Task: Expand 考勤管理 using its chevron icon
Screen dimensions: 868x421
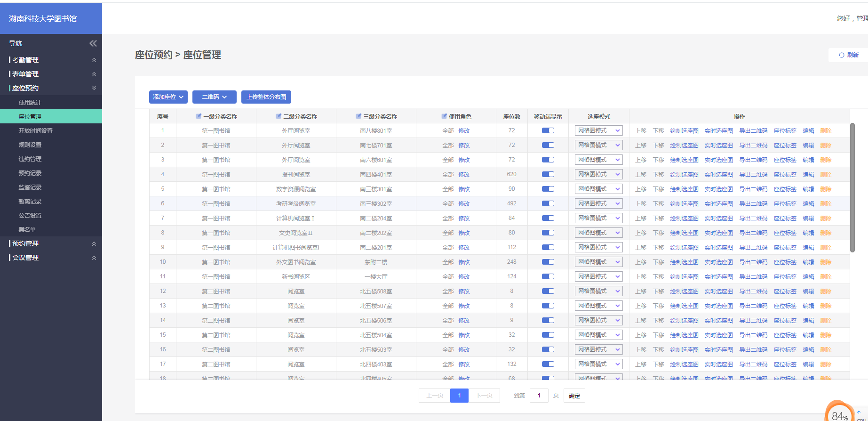Action: [x=94, y=60]
